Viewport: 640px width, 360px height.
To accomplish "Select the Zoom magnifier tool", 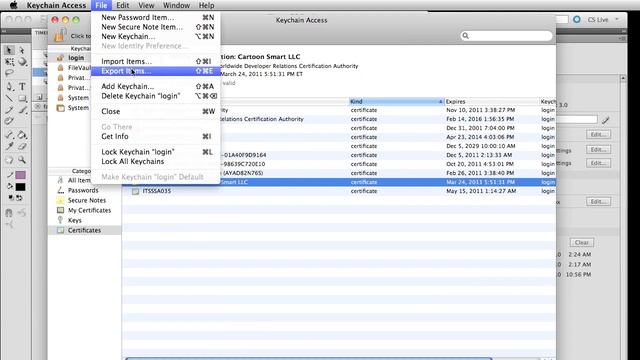I will click(x=22, y=160).
